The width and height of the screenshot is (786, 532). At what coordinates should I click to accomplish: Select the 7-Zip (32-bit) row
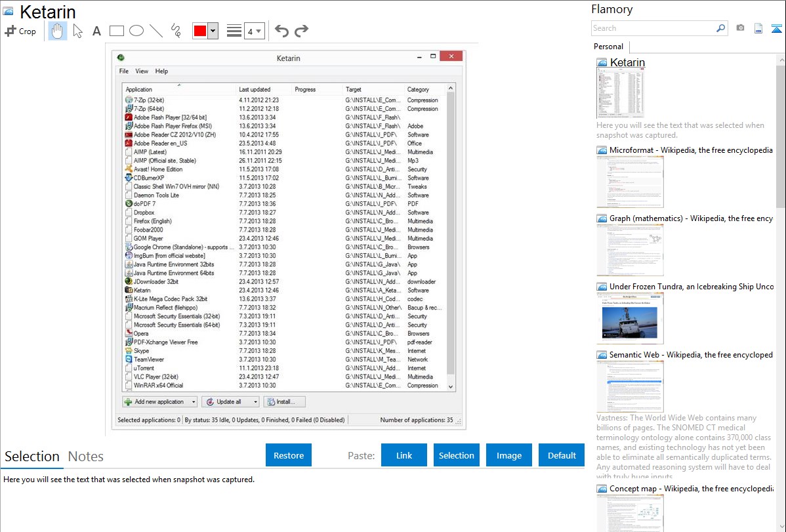click(284, 100)
